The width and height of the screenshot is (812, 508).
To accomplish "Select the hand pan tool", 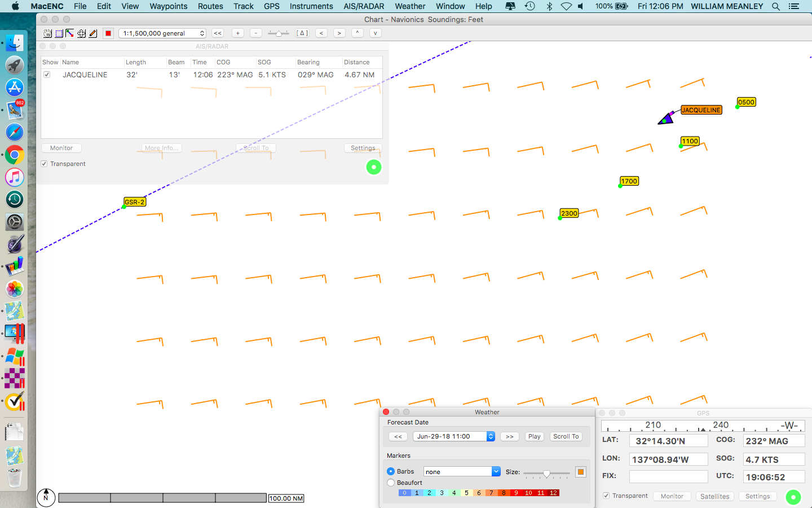I will 47,33.
